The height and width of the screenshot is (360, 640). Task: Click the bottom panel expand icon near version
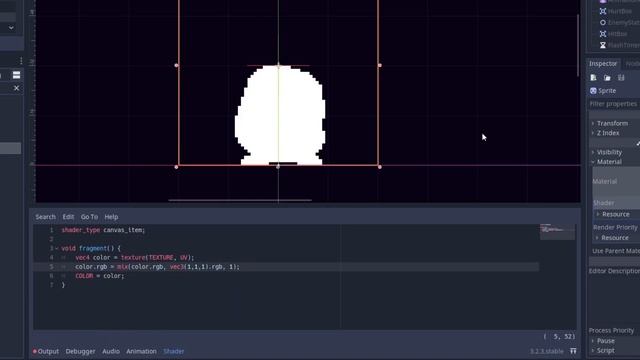pyautogui.click(x=573, y=351)
